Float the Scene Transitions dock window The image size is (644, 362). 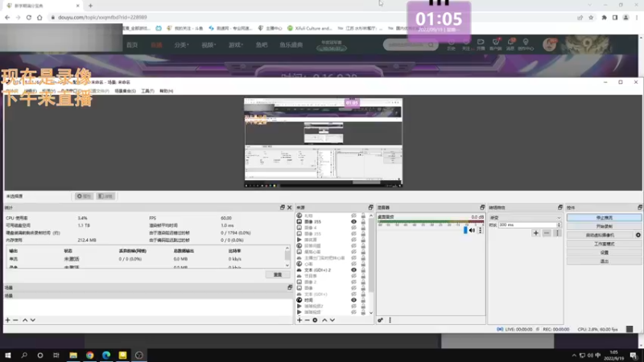(559, 208)
